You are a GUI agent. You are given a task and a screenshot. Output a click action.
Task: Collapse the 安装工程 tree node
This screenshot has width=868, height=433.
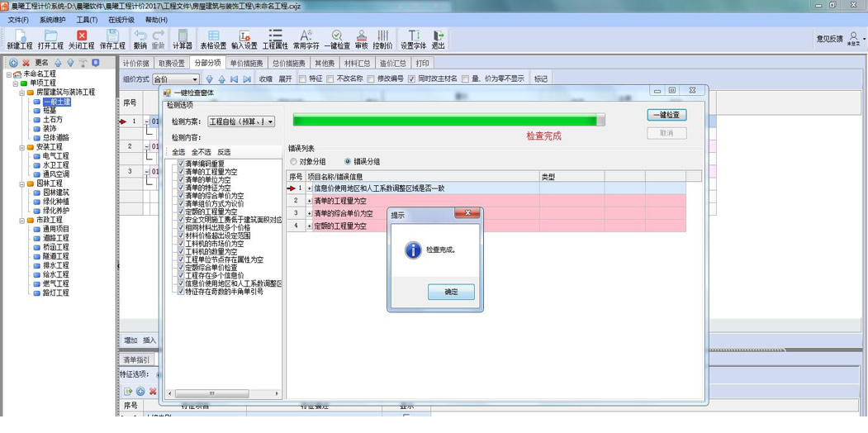tap(22, 147)
